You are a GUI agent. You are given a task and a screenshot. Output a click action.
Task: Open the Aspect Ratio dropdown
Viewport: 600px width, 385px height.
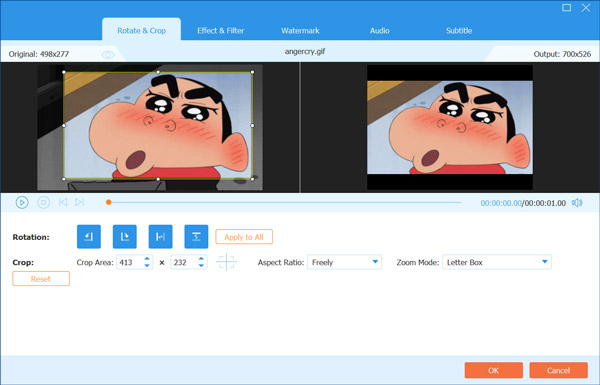[344, 262]
